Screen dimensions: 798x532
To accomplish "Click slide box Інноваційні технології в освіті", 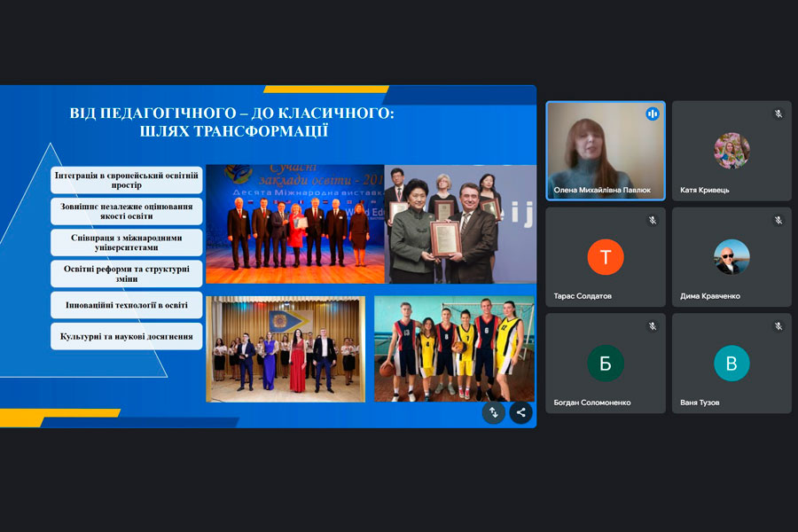I will tap(126, 305).
